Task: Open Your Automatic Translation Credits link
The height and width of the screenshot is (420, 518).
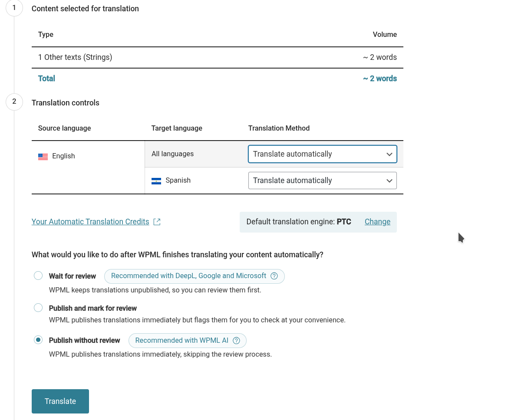Action: [x=90, y=222]
